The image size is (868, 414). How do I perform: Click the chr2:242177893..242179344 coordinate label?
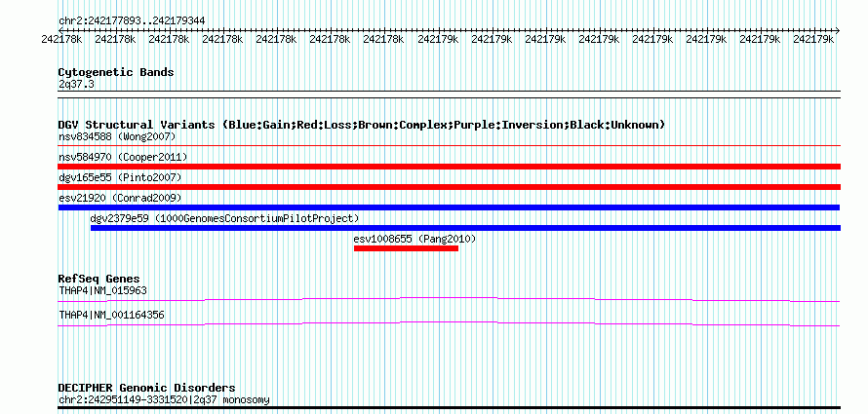(132, 20)
